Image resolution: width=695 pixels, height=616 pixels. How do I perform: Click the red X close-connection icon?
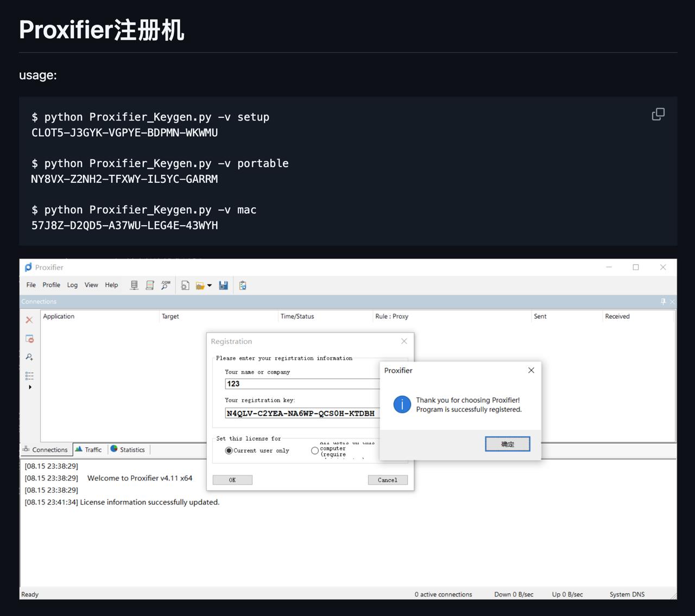point(29,320)
